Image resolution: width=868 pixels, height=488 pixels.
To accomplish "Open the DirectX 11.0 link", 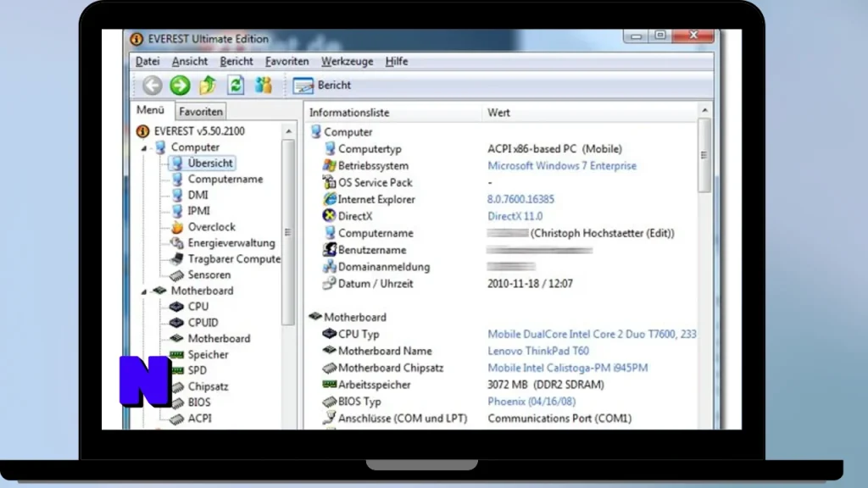I will [515, 216].
